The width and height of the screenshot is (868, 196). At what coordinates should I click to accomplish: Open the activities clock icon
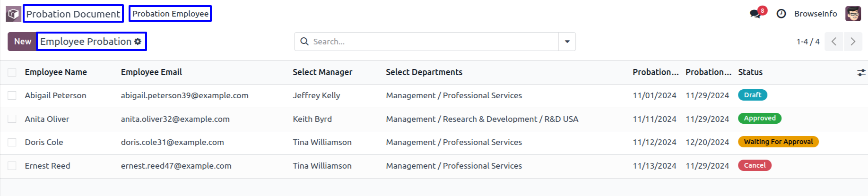781,14
